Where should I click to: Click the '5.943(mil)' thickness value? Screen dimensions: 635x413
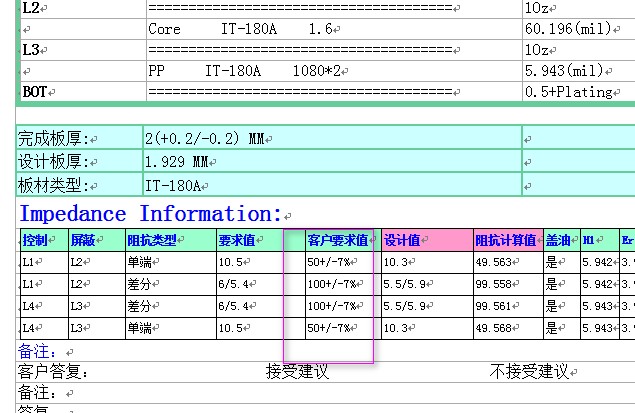point(564,71)
